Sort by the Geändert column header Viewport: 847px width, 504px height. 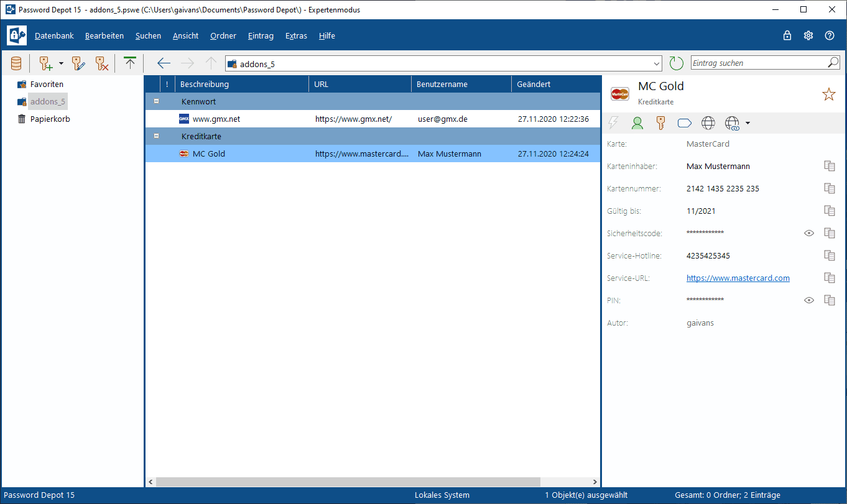pos(556,84)
